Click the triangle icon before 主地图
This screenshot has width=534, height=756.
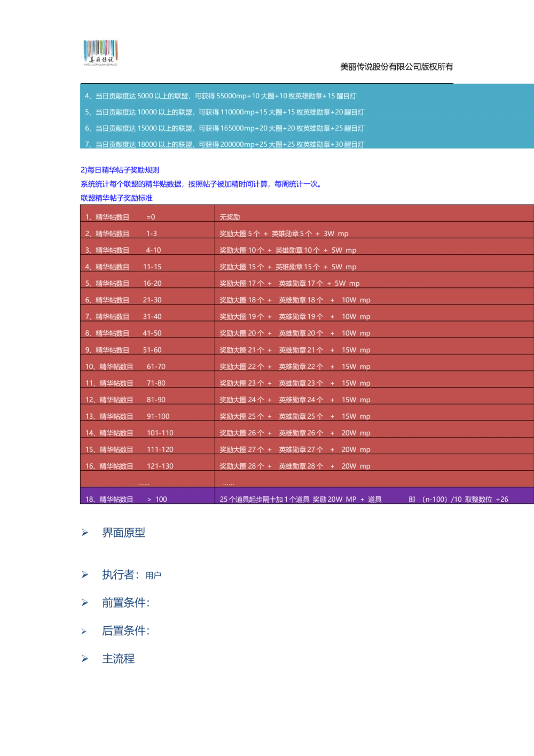(85, 658)
